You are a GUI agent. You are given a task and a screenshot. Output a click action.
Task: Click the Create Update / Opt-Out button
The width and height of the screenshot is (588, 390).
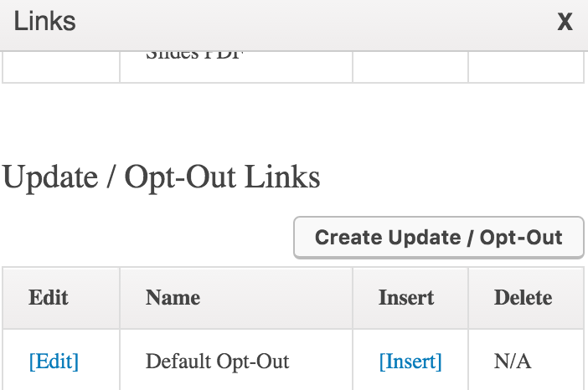439,238
